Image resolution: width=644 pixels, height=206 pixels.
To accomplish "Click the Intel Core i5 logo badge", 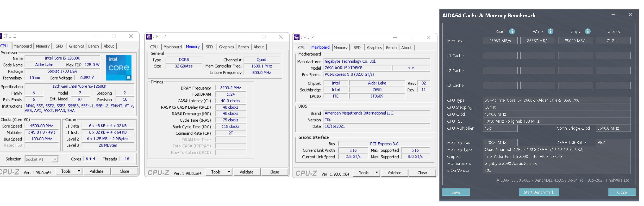I will pyautogui.click(x=119, y=68).
